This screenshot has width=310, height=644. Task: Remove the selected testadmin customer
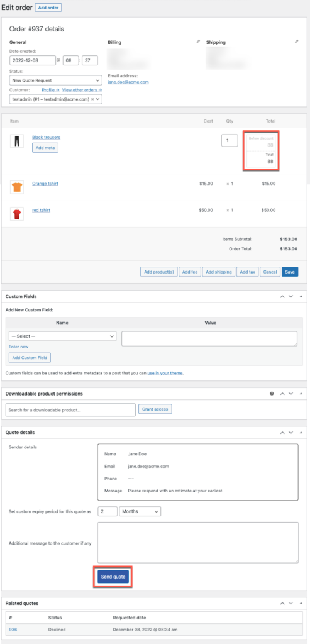92,99
